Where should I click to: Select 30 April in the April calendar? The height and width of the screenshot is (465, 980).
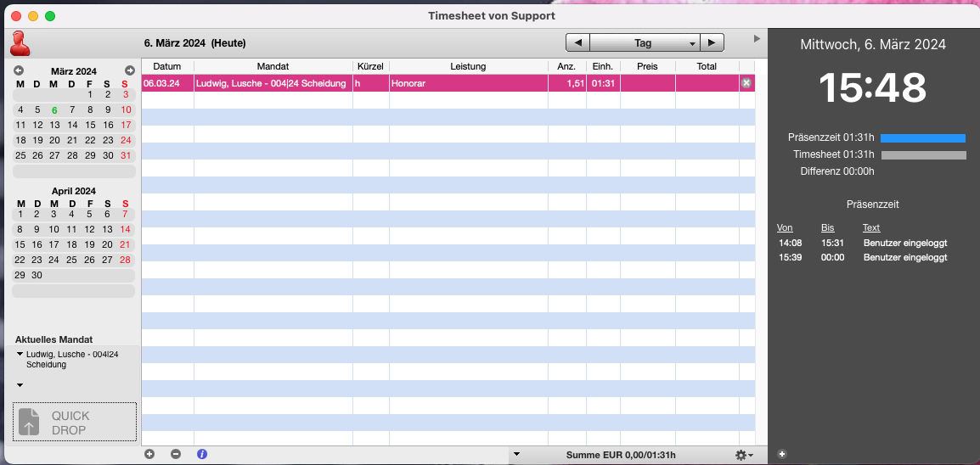pos(37,275)
